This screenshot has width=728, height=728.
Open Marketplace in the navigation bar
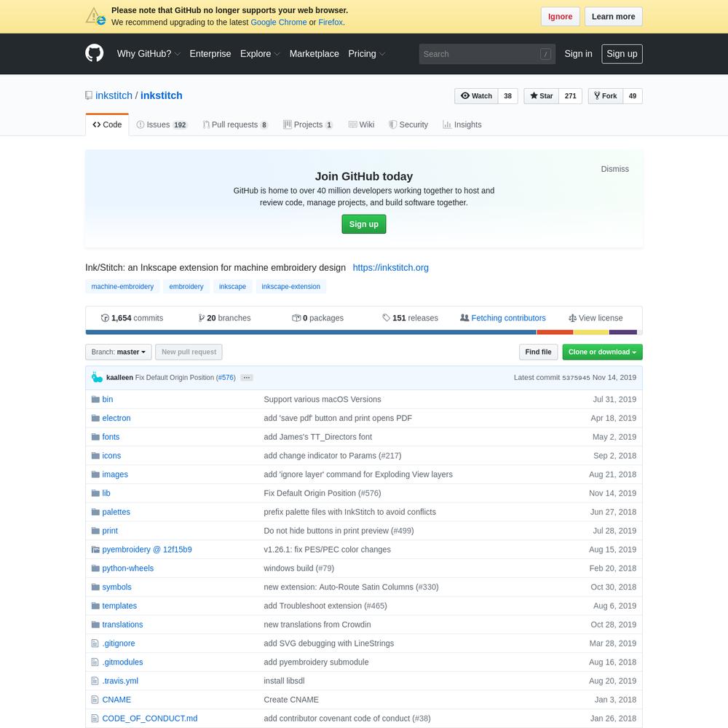click(314, 54)
